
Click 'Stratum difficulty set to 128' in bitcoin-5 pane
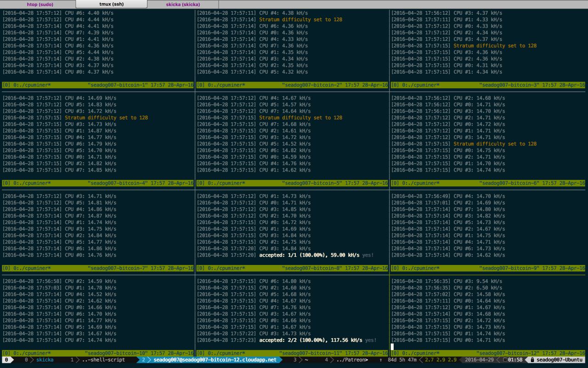300,118
